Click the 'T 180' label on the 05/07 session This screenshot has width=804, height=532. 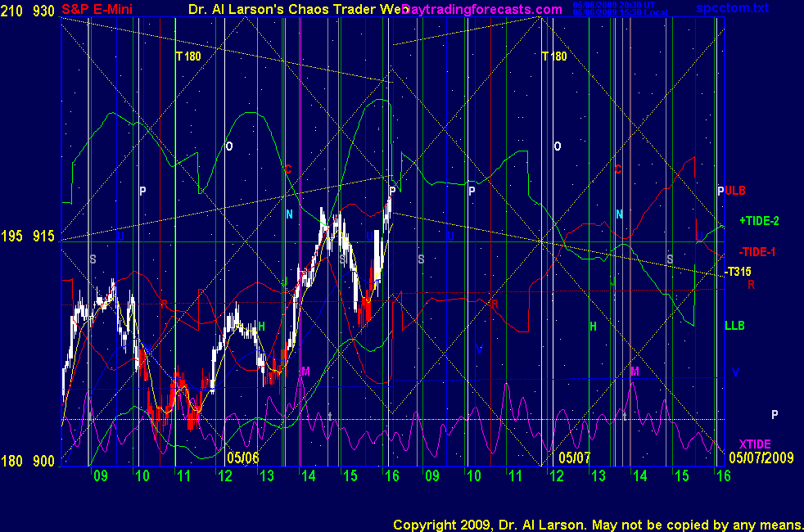coord(554,56)
